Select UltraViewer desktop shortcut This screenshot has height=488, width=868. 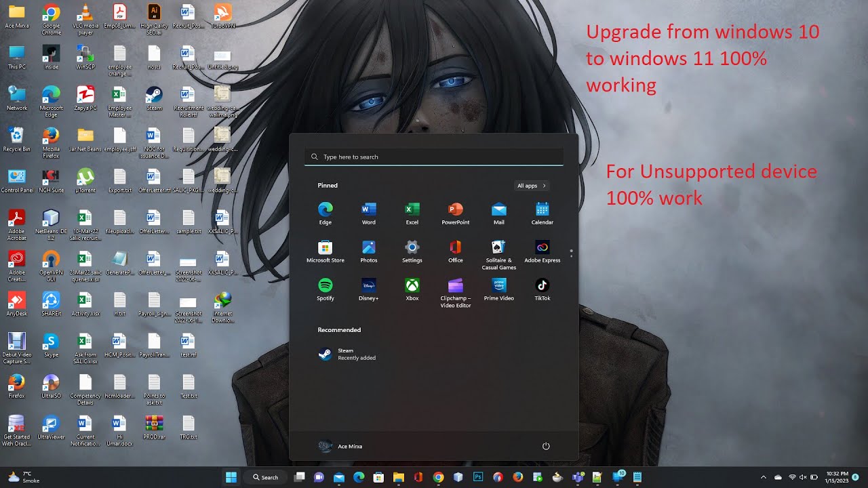click(51, 428)
